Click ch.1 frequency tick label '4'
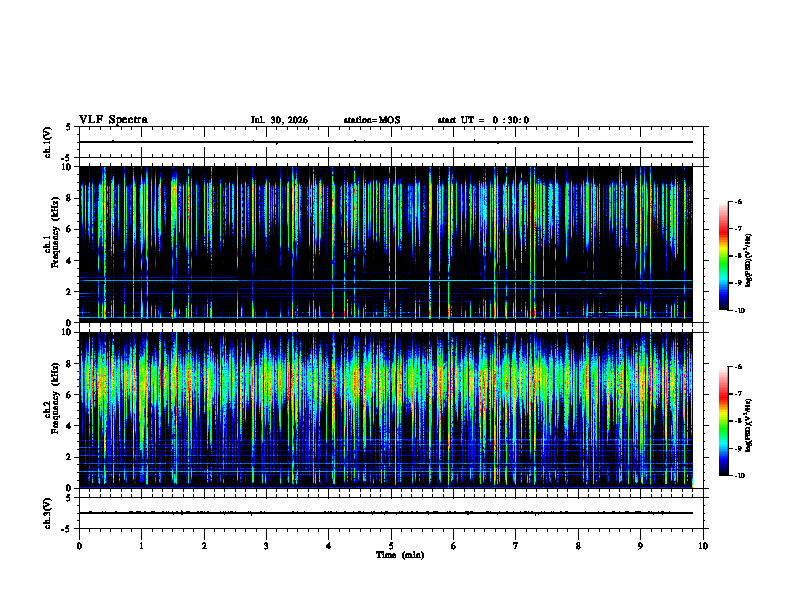 click(70, 261)
